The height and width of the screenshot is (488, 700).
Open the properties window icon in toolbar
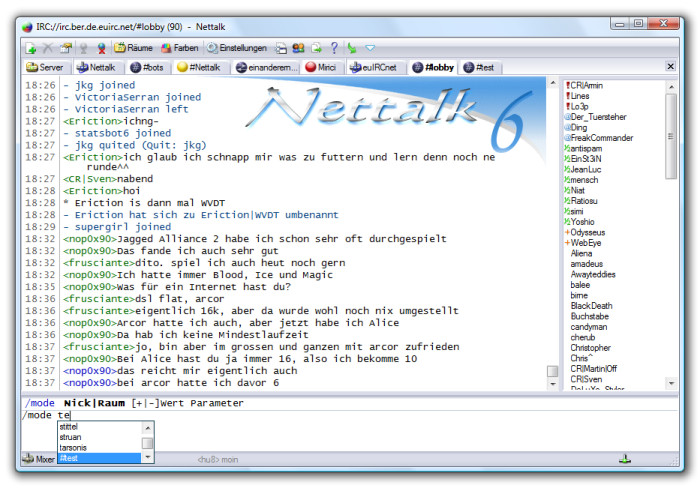point(66,48)
